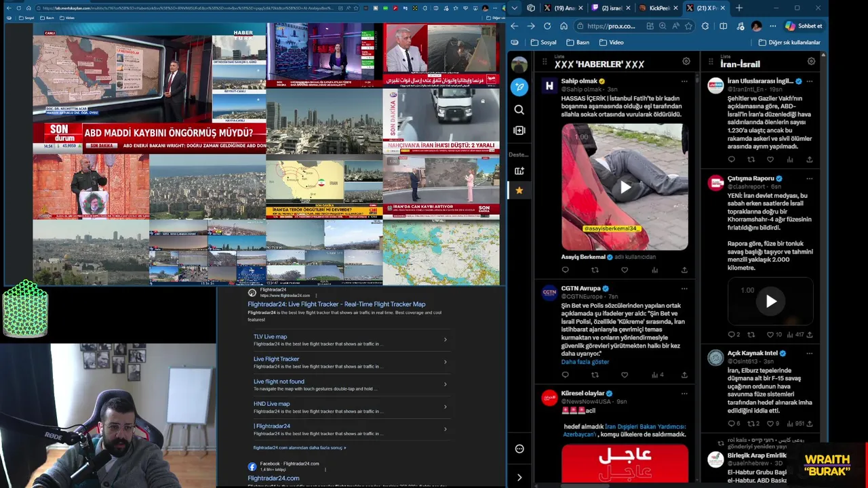Screen dimensions: 868x488
Task: Select the starred deck icon in sidebar
Action: tap(519, 190)
